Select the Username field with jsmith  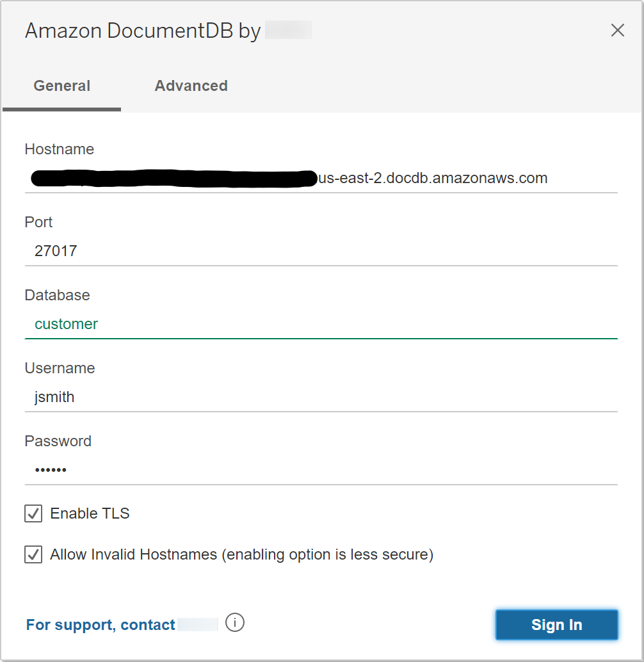point(320,397)
